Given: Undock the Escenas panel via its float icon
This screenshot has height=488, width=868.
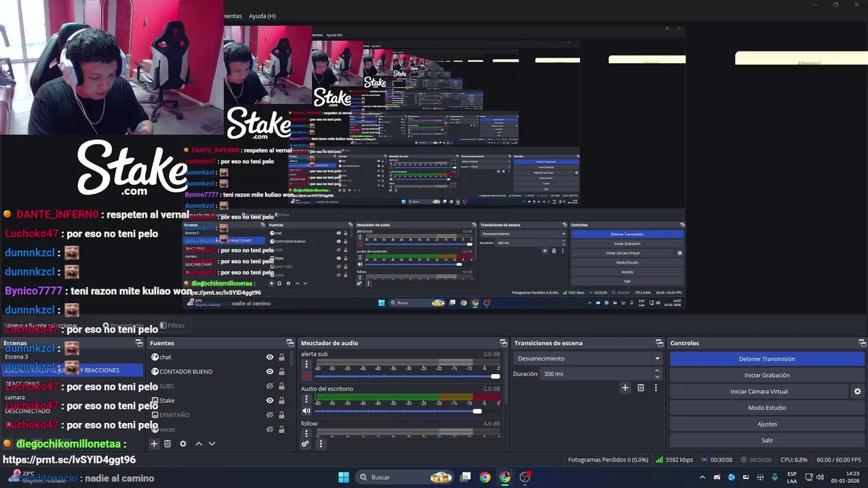Looking at the screenshot, I should 139,343.
